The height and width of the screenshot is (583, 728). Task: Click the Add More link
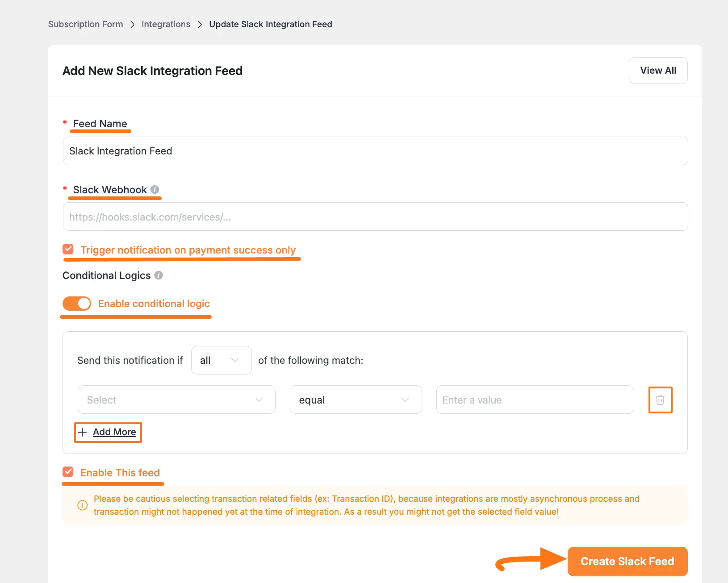pyautogui.click(x=114, y=432)
